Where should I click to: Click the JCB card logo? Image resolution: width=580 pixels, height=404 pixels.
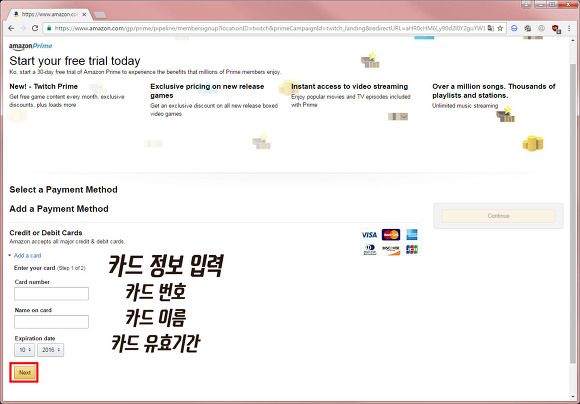point(411,250)
